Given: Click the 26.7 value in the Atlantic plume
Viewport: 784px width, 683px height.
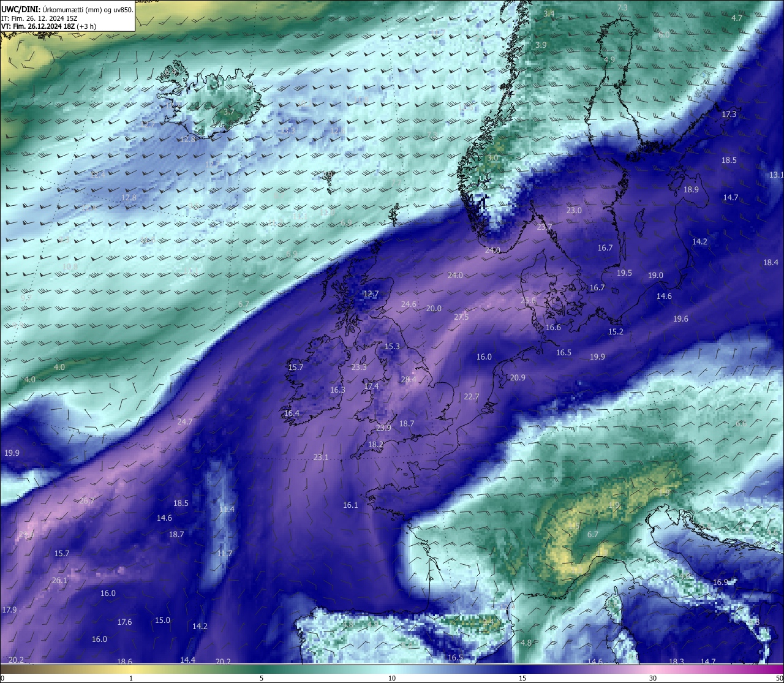Looking at the screenshot, I should tap(86, 501).
